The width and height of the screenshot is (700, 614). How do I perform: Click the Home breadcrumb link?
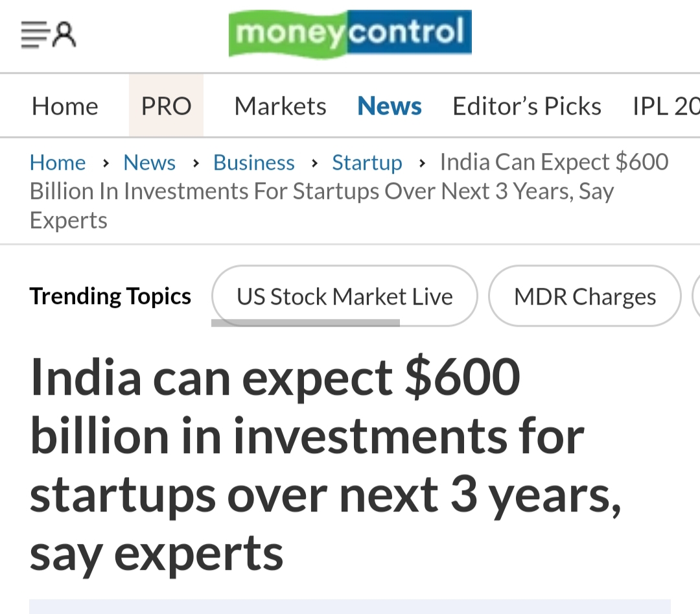(x=58, y=163)
